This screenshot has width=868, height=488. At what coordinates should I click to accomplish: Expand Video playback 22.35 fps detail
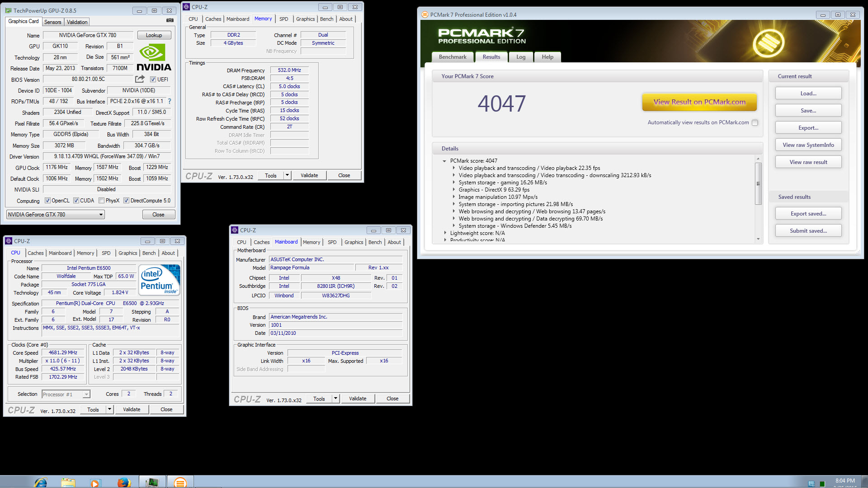click(x=454, y=168)
